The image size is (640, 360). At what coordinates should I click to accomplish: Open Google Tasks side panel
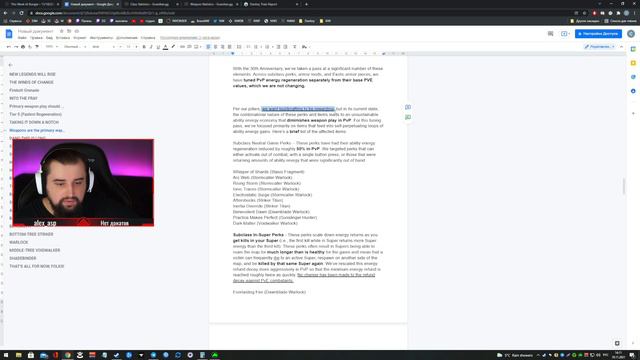click(x=633, y=77)
